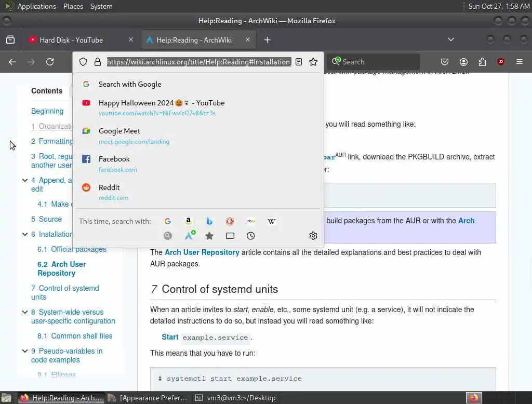Open 6.2 Arch User Repository contents entry

(x=61, y=268)
